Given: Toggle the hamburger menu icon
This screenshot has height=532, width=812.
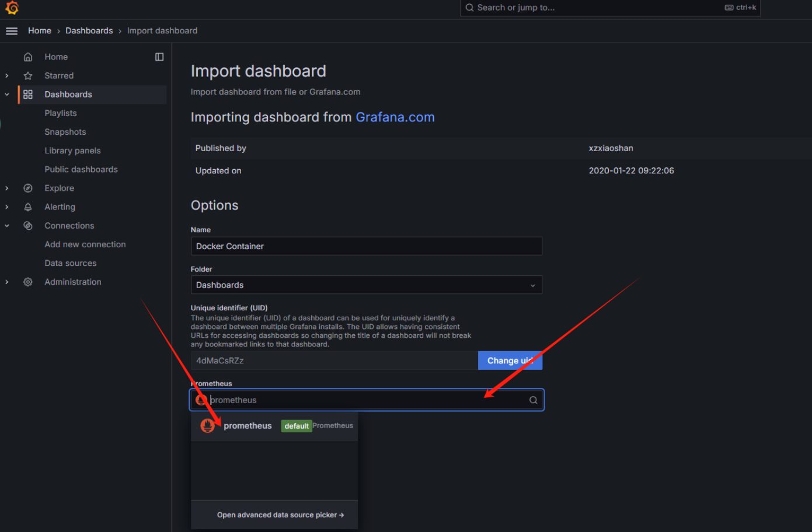Looking at the screenshot, I should tap(12, 31).
